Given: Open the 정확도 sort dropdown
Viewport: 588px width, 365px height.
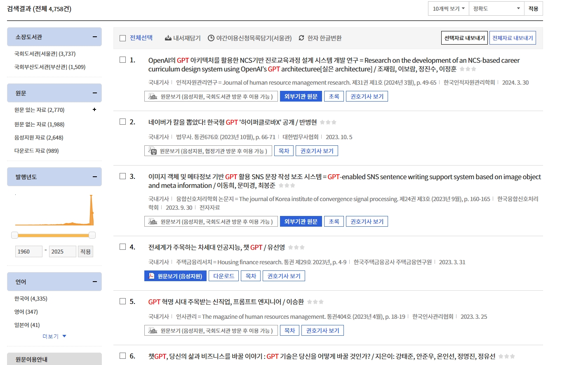Looking at the screenshot, I should coord(496,9).
